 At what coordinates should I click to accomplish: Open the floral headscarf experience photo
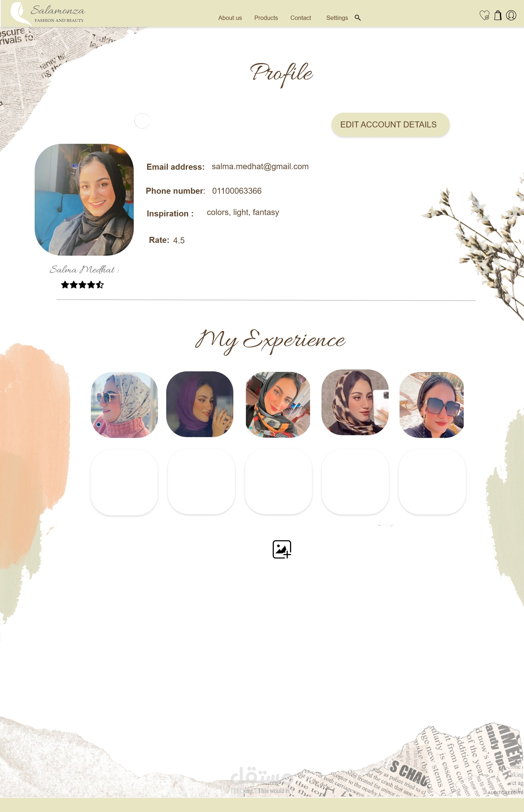[x=124, y=404]
